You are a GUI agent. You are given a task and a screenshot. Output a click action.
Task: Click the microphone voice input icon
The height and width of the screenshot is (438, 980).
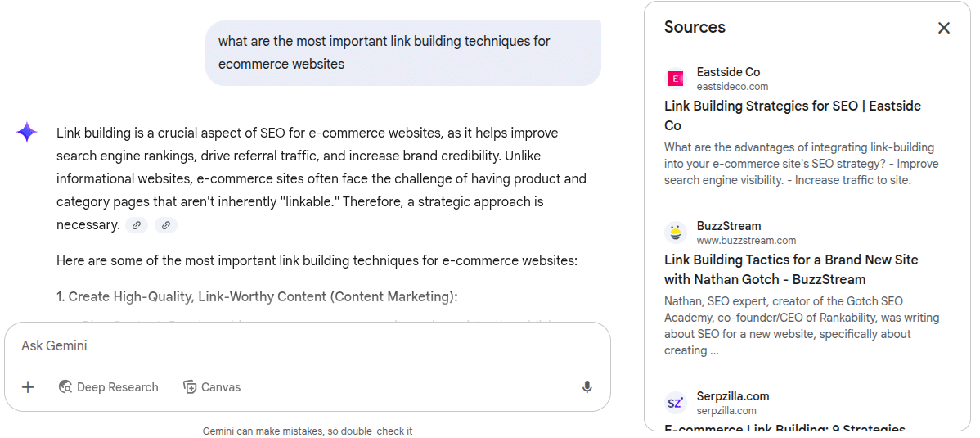click(587, 387)
